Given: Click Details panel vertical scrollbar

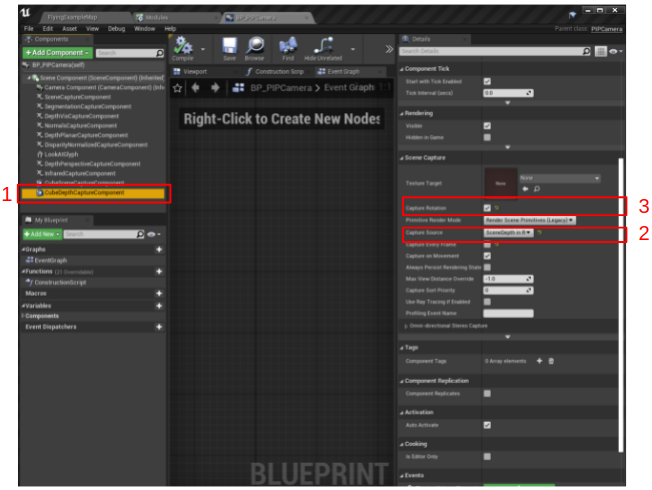Looking at the screenshot, I should tap(621, 304).
